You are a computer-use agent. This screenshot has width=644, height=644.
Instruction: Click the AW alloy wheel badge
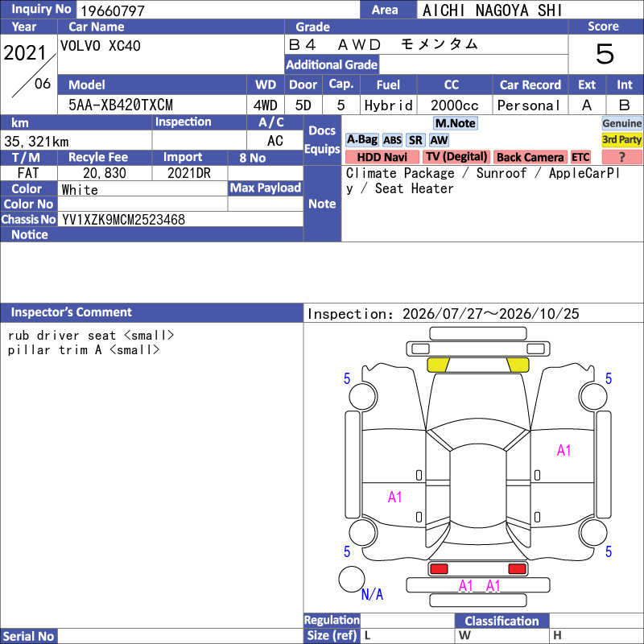coord(439,140)
